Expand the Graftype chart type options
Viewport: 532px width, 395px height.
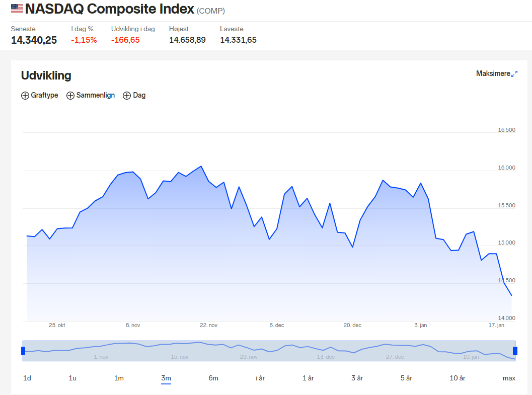click(x=40, y=95)
